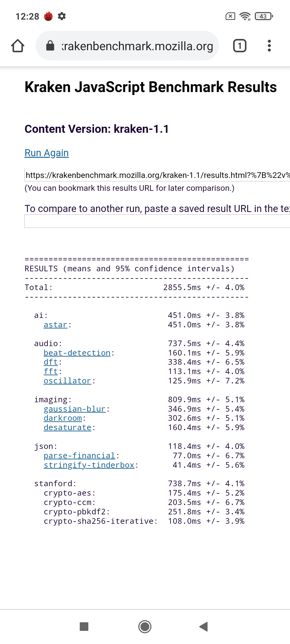290x644 pixels.
Task: Tap the Wi-Fi status icon
Action: coord(245,16)
